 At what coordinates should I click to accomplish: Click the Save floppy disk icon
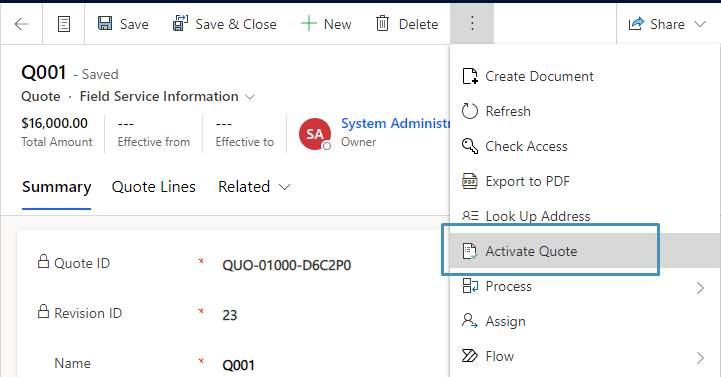click(105, 23)
